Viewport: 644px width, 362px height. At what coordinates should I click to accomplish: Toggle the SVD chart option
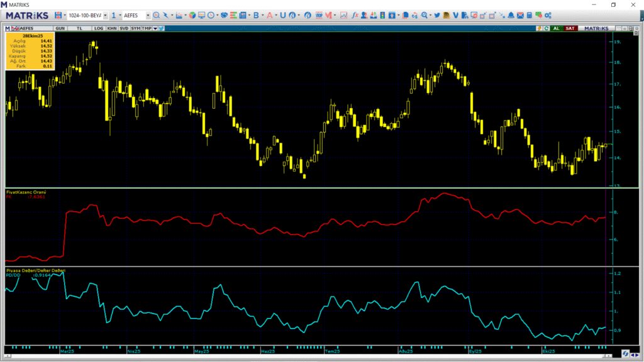click(124, 28)
